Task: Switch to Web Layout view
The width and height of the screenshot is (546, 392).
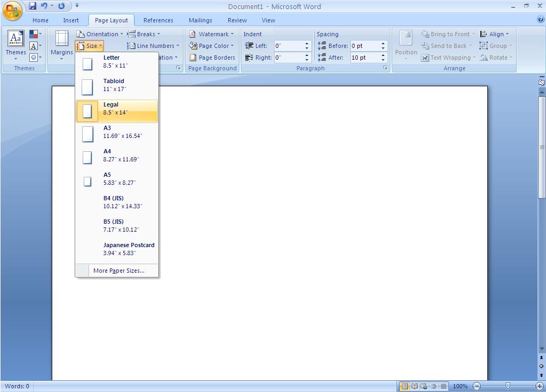Action: point(424,386)
